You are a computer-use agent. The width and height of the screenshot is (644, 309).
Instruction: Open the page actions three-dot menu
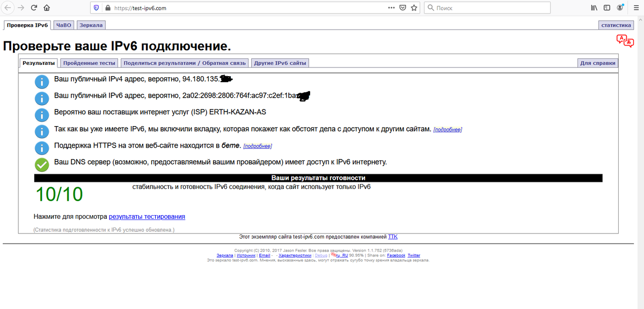392,8
